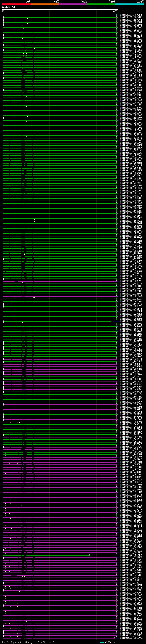Select the UniRef100_C1FE60 label
The width and height of the screenshot is (146, 644).
point(131,32)
